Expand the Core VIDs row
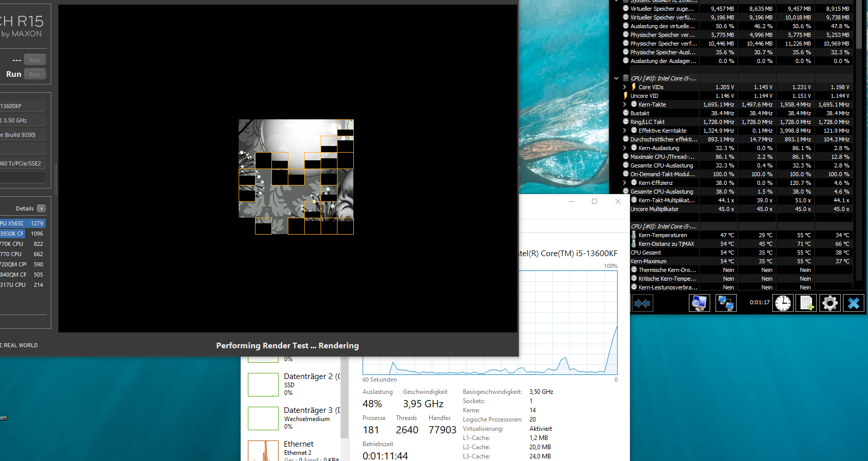This screenshot has height=461, width=868. pyautogui.click(x=625, y=87)
